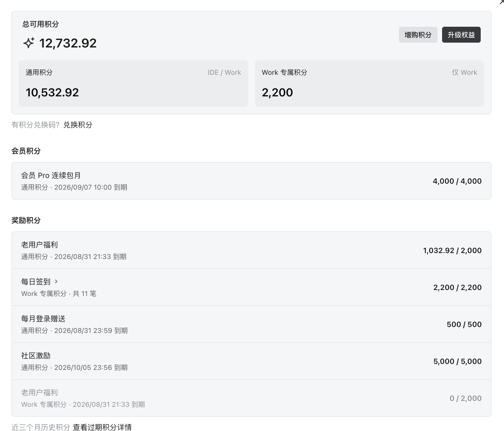Click the greyed-out 0 / 2,000 balance
This screenshot has width=504, height=431.
466,398
